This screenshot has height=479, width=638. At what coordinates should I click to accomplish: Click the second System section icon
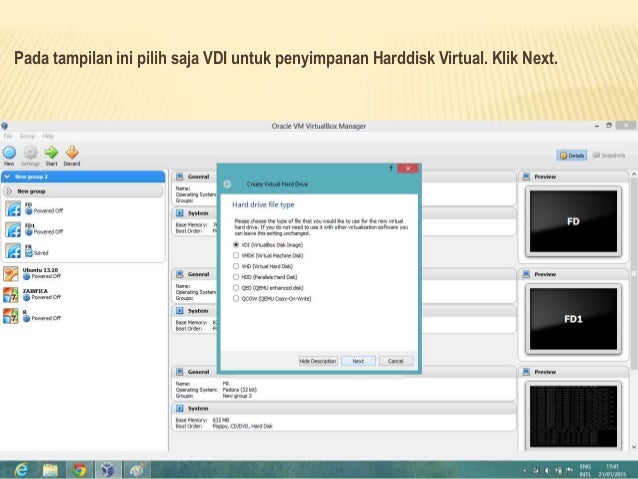point(179,311)
